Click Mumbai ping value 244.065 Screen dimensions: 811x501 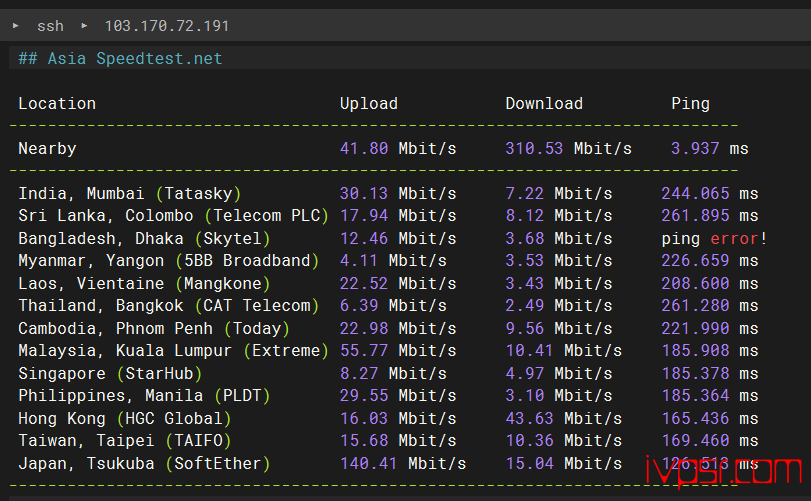point(695,194)
